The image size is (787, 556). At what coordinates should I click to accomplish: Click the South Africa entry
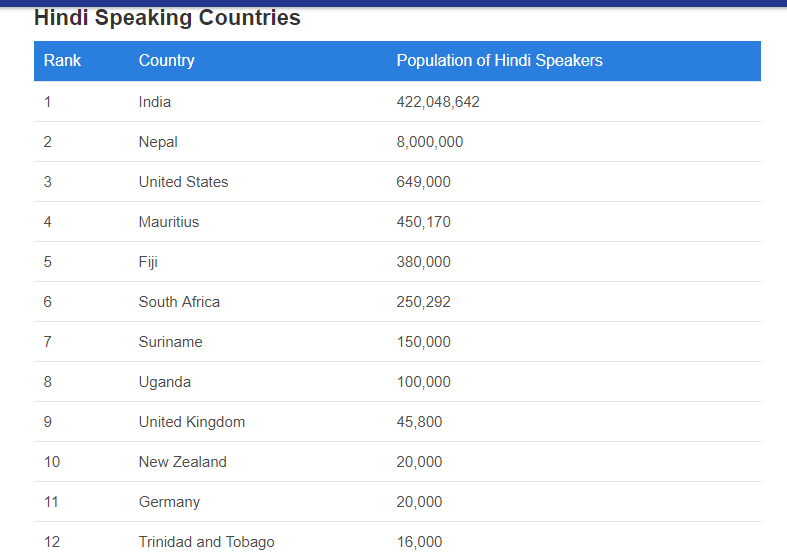pyautogui.click(x=179, y=302)
